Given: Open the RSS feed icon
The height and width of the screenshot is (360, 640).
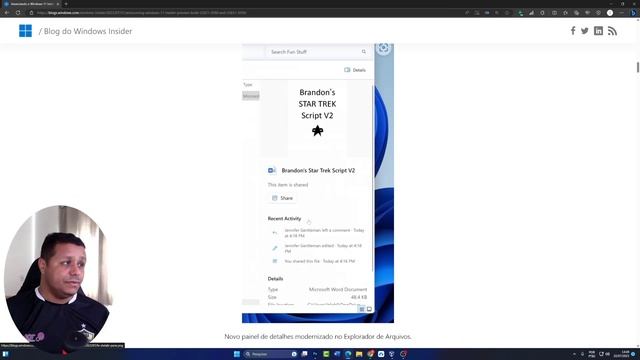Looking at the screenshot, I should tap(612, 31).
